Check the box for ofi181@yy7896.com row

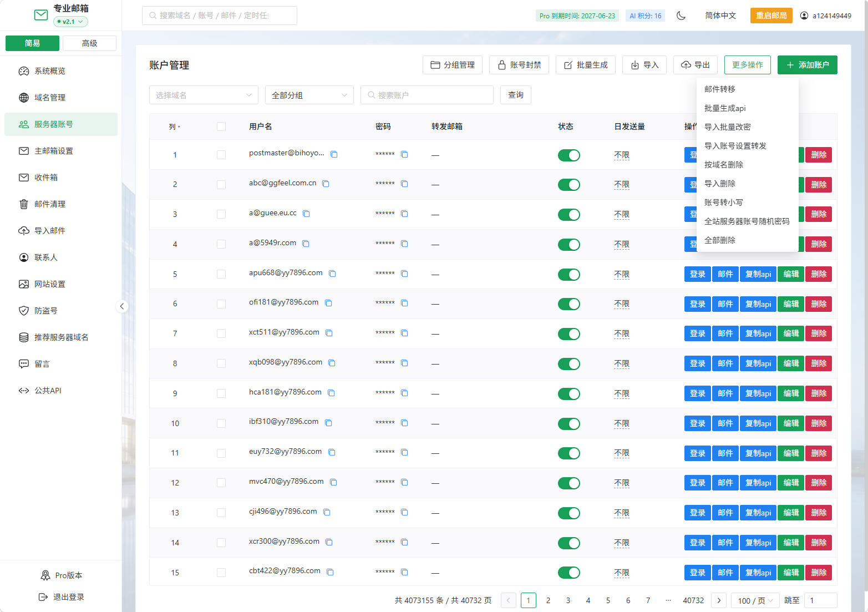coord(221,304)
